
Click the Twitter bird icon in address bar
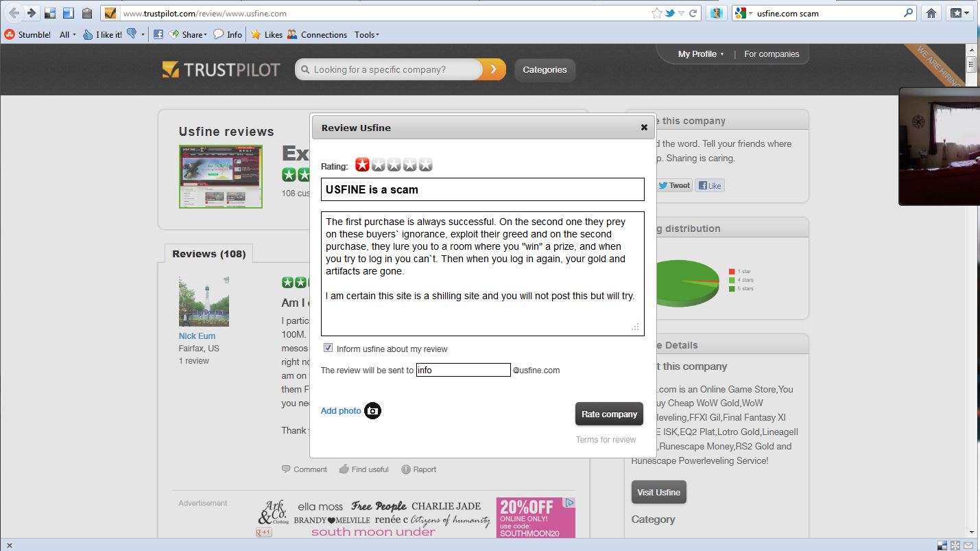(x=670, y=13)
